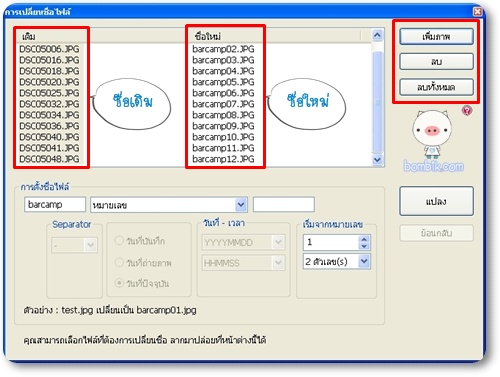Select the วันที่ปัจจุบัน radio button
500x377 pixels.
click(119, 283)
